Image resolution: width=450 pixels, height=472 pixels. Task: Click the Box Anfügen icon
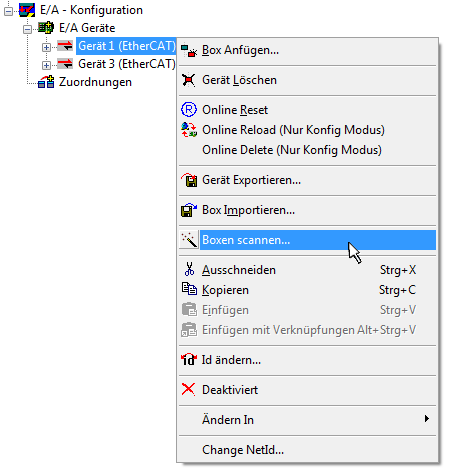pyautogui.click(x=189, y=50)
